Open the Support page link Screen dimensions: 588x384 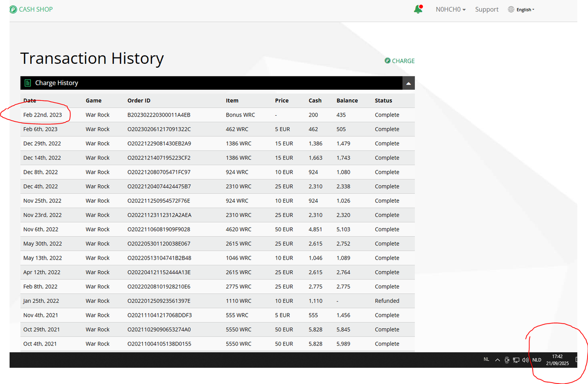pos(487,9)
